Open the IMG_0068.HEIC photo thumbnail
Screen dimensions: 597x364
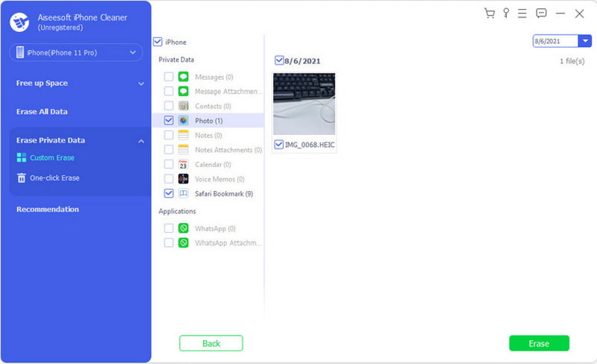[304, 104]
